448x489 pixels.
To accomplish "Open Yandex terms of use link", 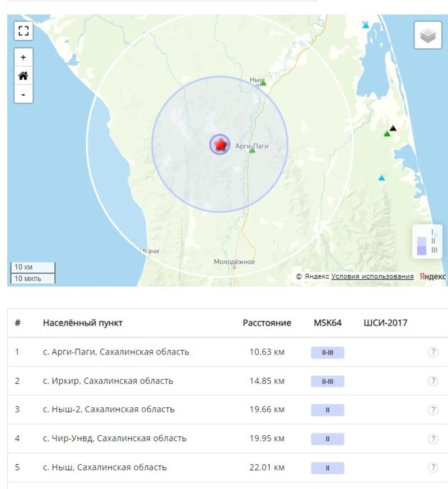I will tap(372, 277).
